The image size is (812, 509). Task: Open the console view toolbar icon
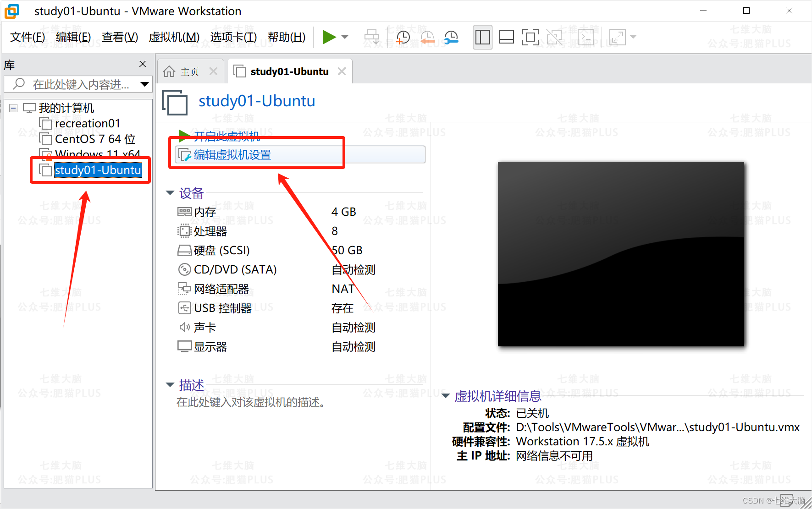tap(586, 37)
